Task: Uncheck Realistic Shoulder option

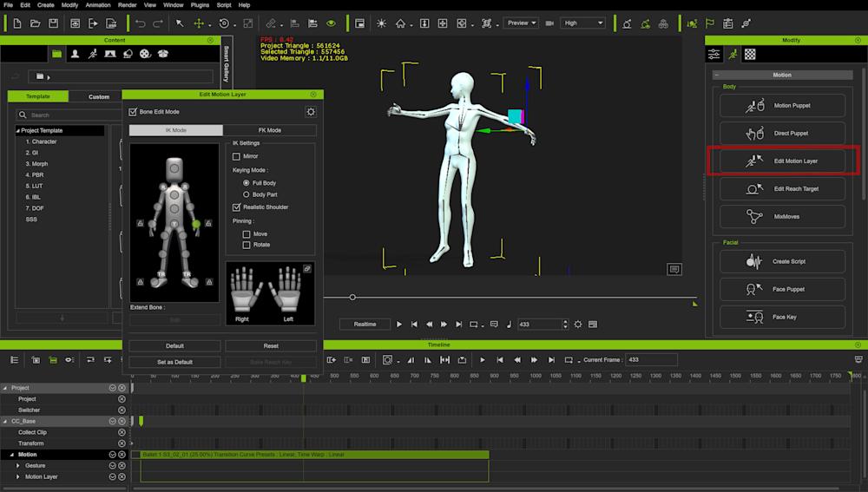Action: 237,207
